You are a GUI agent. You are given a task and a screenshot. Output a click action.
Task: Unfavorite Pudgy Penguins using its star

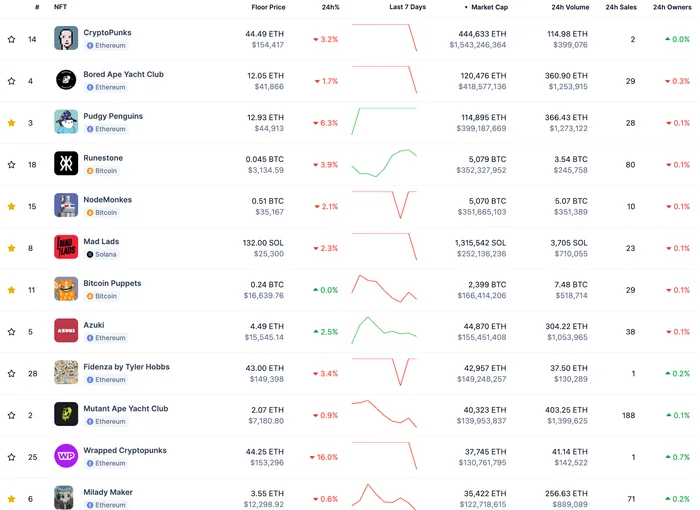click(12, 123)
